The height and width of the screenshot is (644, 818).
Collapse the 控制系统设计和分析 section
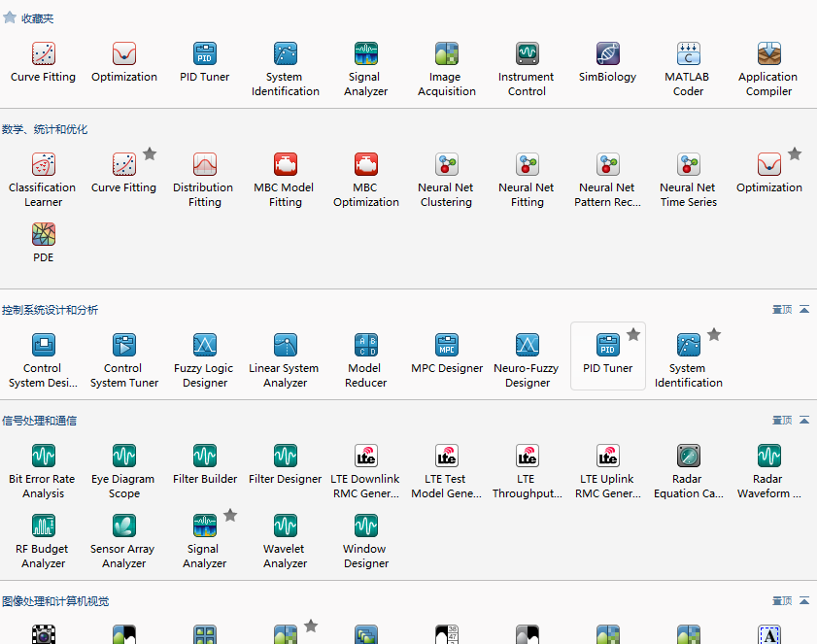(x=804, y=310)
